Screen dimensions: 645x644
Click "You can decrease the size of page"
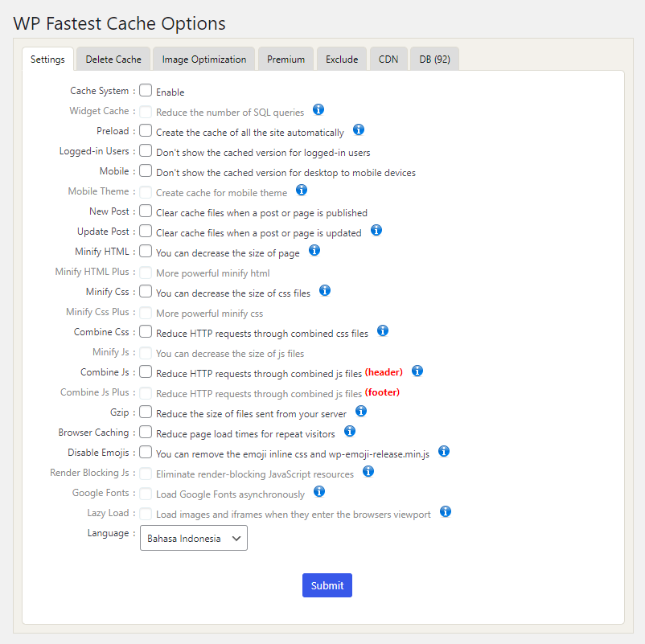click(228, 253)
